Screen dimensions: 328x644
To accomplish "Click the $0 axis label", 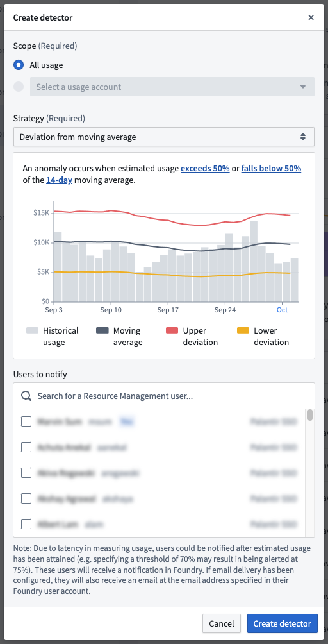I will tap(45, 301).
